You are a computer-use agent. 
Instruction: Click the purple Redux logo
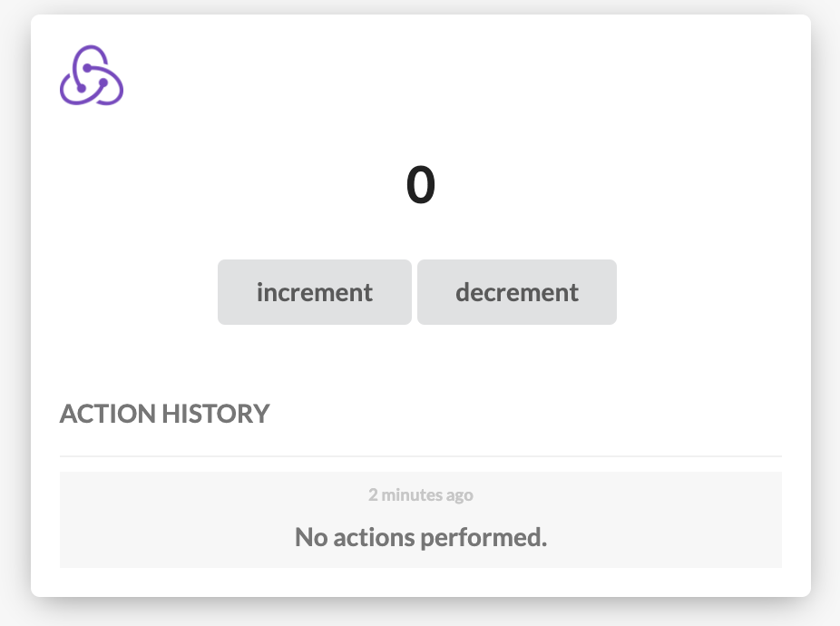click(92, 75)
